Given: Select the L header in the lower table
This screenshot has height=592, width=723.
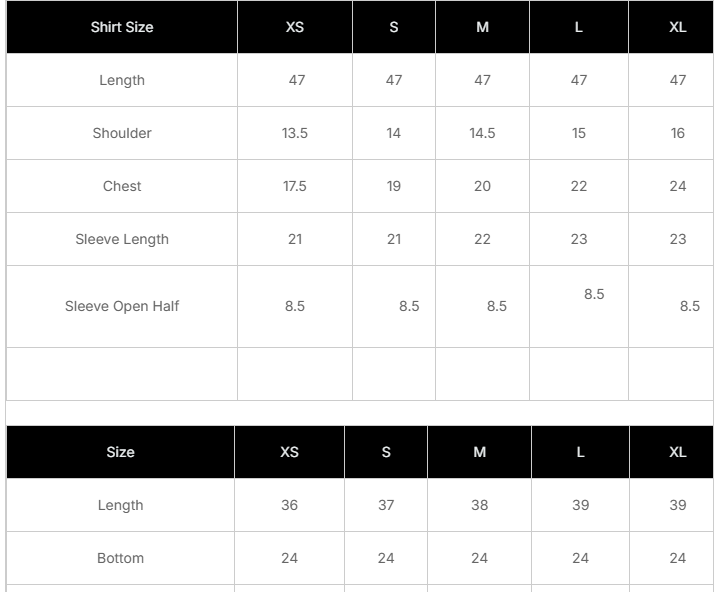Looking at the screenshot, I should pyautogui.click(x=580, y=452).
